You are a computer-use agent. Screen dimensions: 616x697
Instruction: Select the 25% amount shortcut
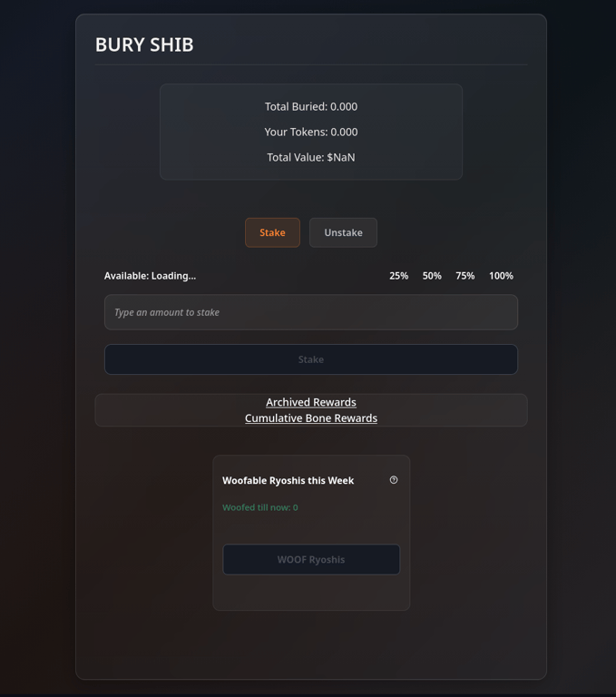point(398,276)
